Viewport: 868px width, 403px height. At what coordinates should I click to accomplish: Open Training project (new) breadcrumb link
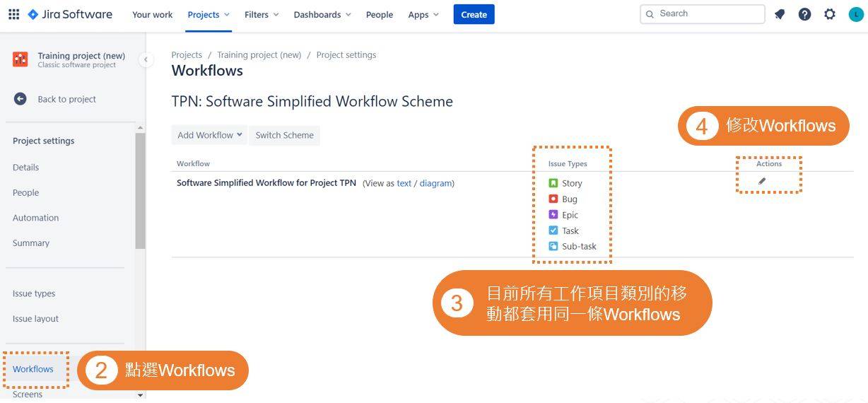(259, 54)
